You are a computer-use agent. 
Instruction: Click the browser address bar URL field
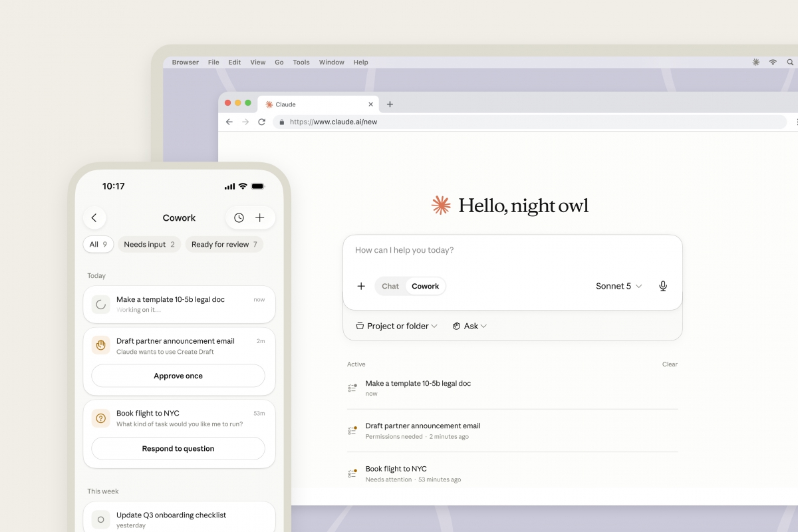click(x=529, y=122)
